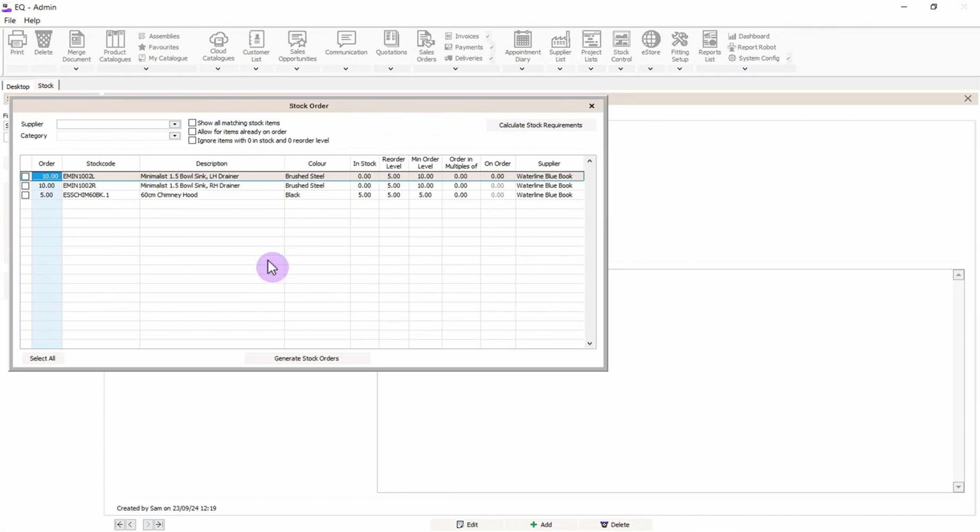Open Project Lists
This screenshot has height=532, width=980.
[x=591, y=47]
